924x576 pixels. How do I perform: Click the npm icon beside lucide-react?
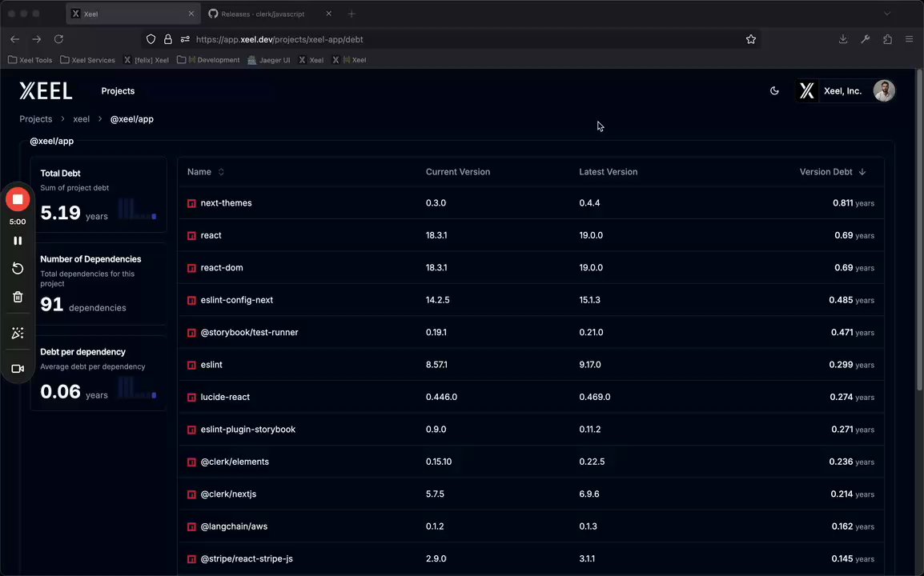click(191, 398)
